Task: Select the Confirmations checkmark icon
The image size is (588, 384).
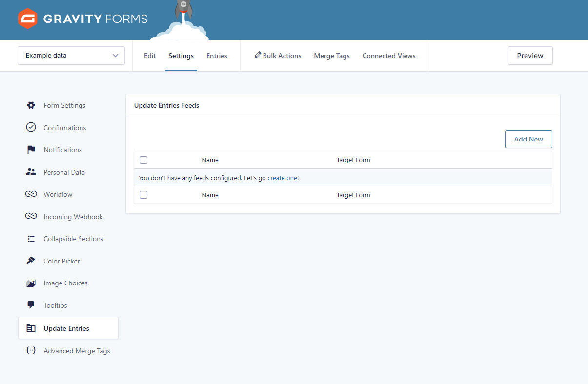Action: click(x=31, y=127)
